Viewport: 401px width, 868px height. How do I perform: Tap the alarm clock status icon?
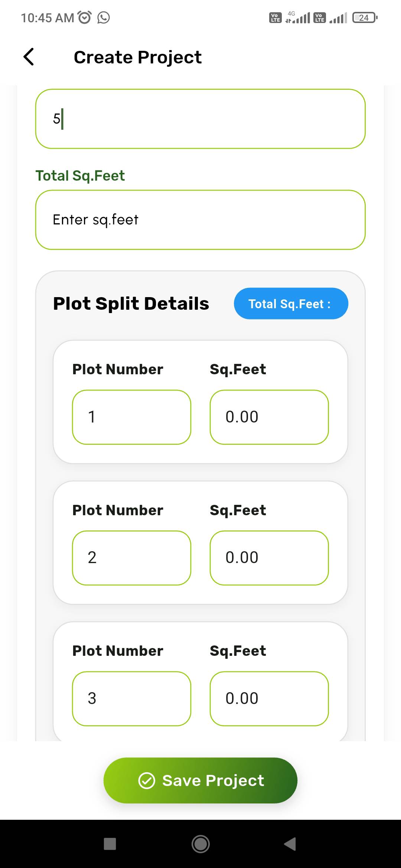pos(84,17)
